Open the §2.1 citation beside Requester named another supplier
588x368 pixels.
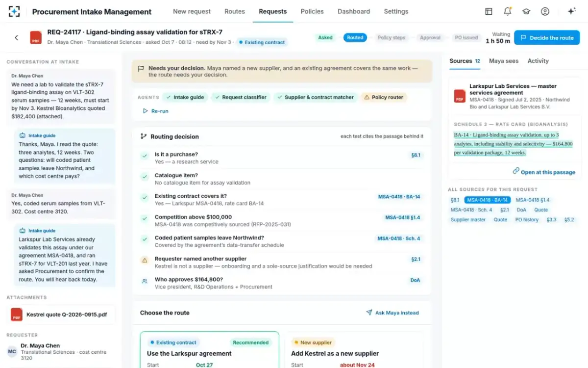pos(416,259)
